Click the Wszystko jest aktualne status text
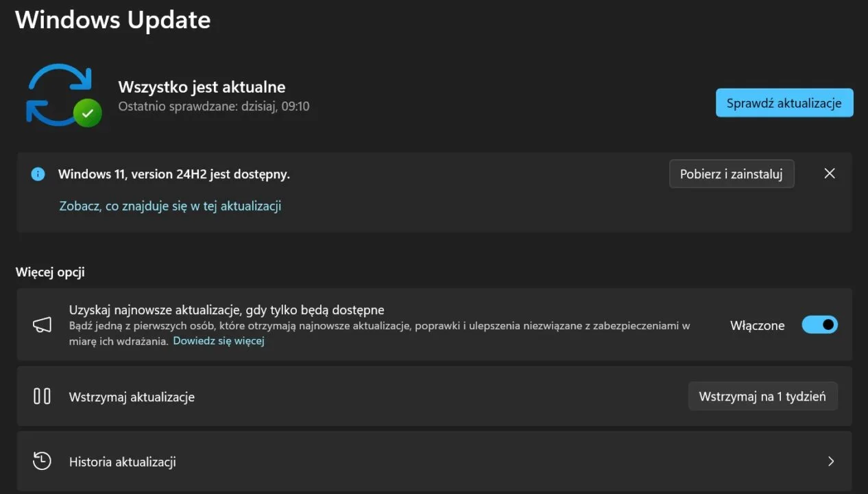The height and width of the screenshot is (494, 868). pos(202,87)
